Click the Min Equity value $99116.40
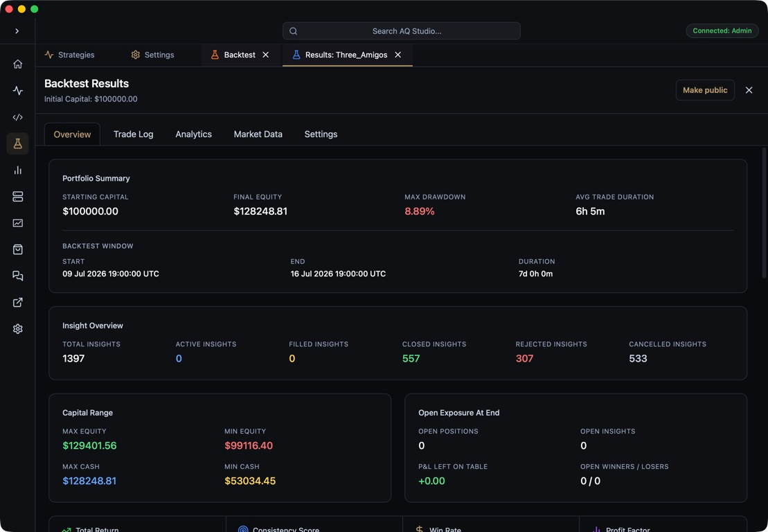Image resolution: width=768 pixels, height=532 pixels. tap(249, 446)
